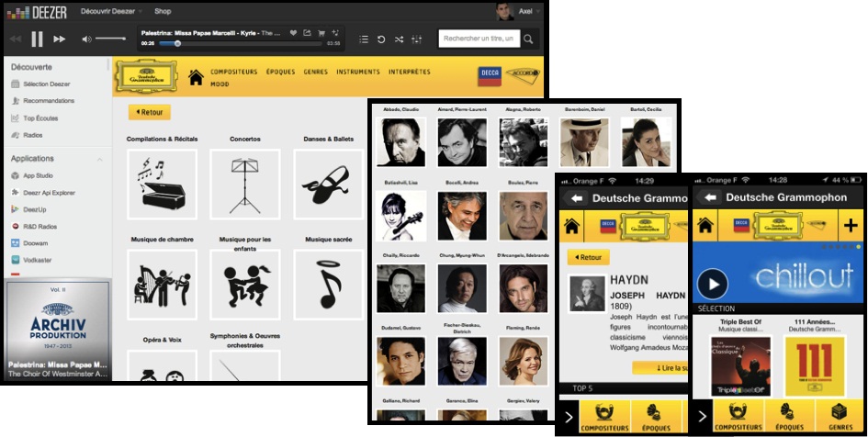Skip to the next track
Screen dimensions: 868x437
tap(60, 39)
